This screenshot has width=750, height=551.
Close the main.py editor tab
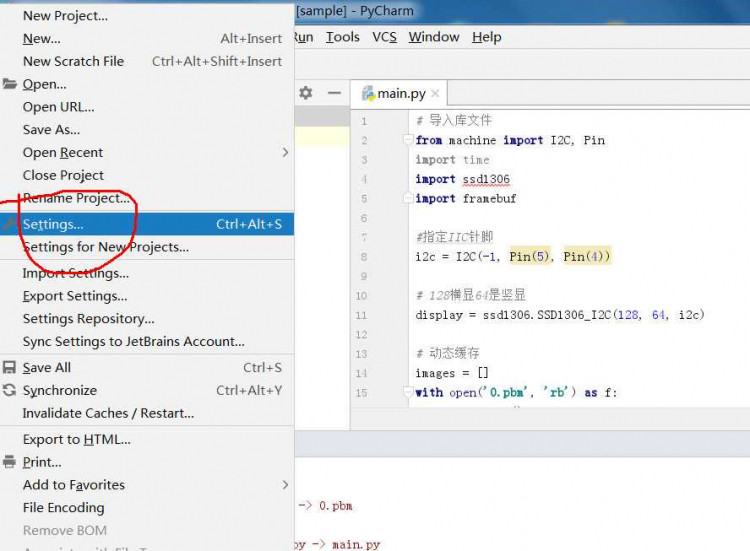pos(435,93)
